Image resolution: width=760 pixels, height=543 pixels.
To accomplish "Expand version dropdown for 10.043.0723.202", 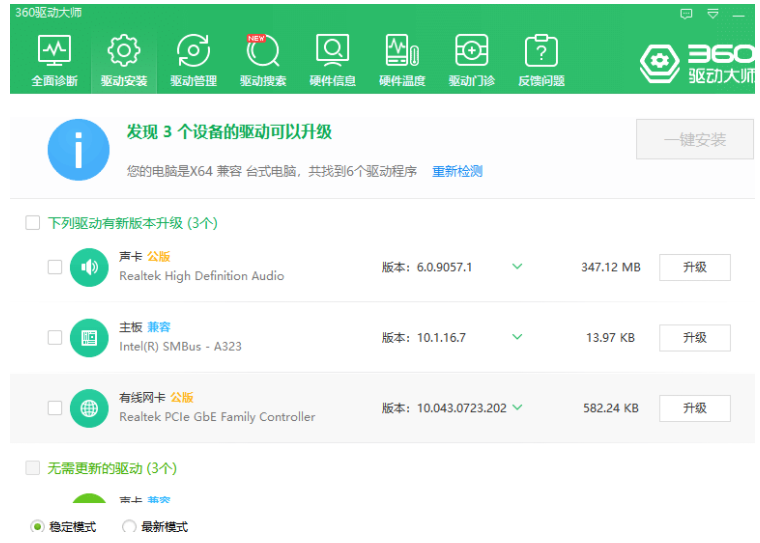I will [x=517, y=407].
